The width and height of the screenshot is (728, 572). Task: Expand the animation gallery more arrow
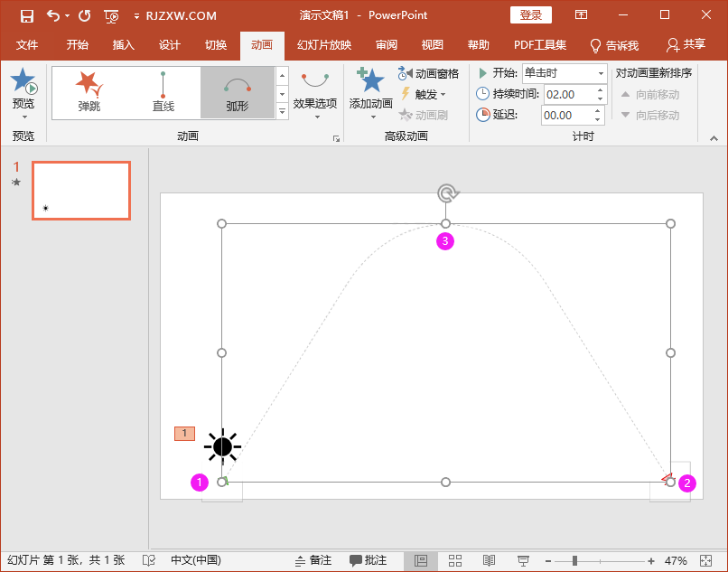(282, 111)
